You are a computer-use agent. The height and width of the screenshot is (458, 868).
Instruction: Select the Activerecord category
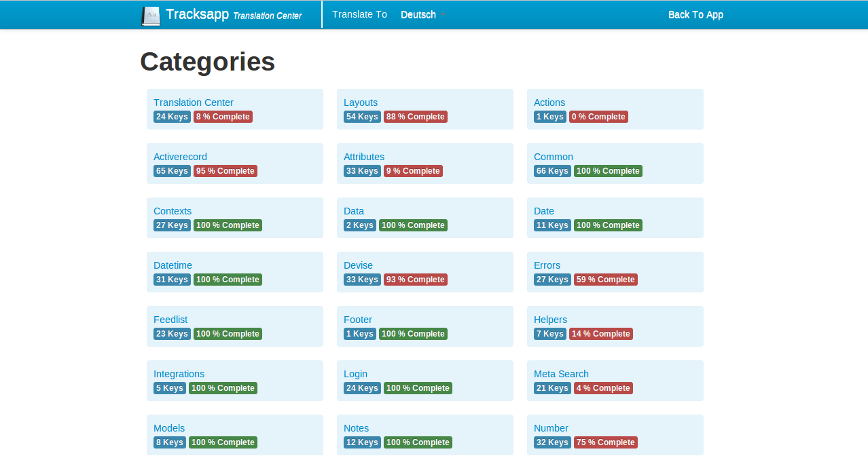click(180, 157)
